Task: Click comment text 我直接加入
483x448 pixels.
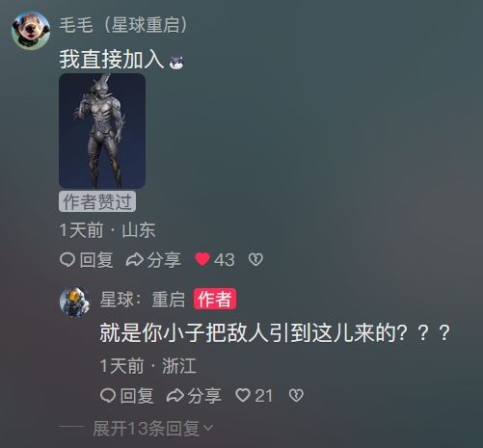Action: pyautogui.click(x=112, y=60)
